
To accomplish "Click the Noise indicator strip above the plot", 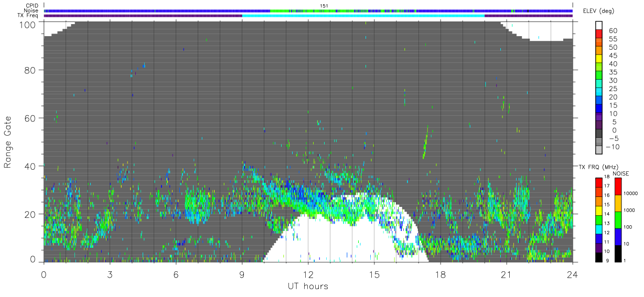I will click(309, 10).
